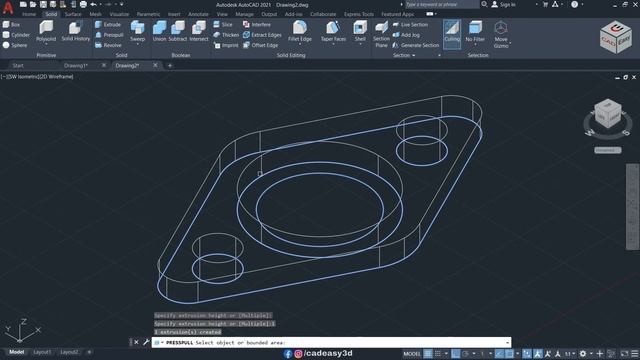Select the Sphere primitive tool
Screen dimensions: 640x360
(15, 45)
